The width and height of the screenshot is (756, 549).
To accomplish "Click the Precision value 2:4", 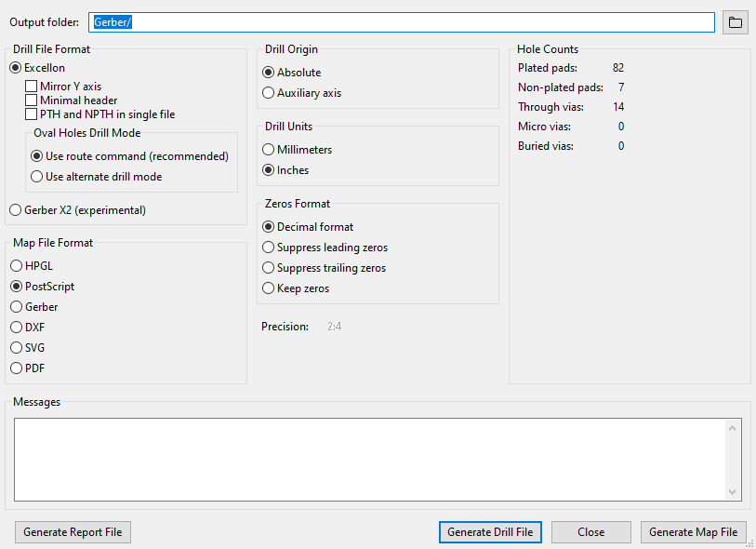I will [335, 327].
